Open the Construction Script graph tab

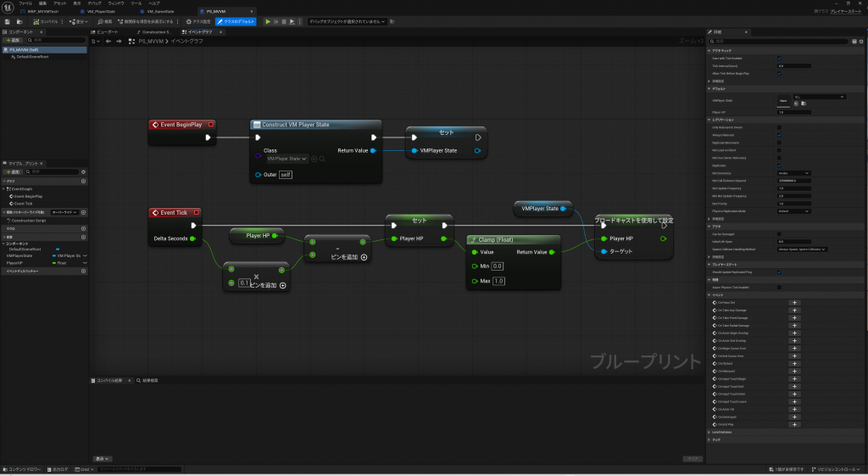[x=155, y=31]
